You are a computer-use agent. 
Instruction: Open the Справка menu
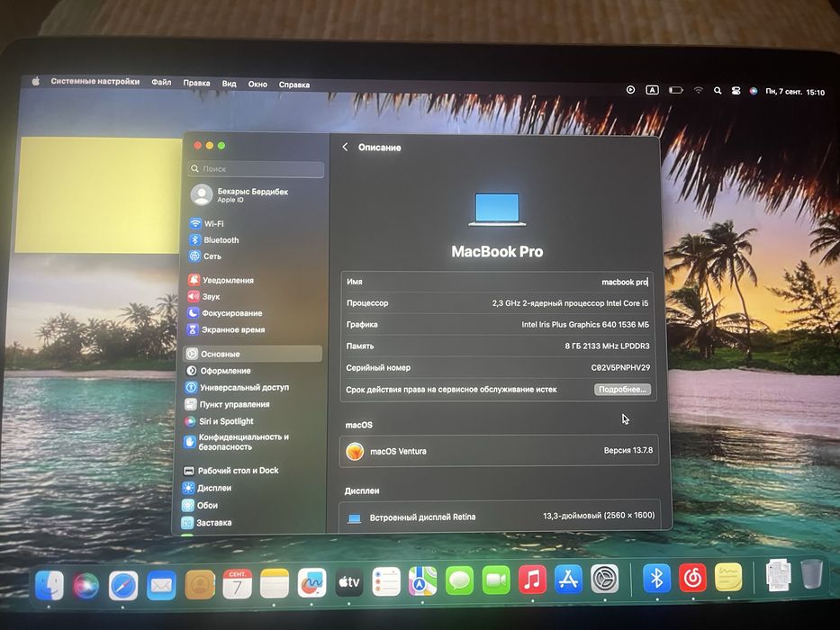(294, 84)
